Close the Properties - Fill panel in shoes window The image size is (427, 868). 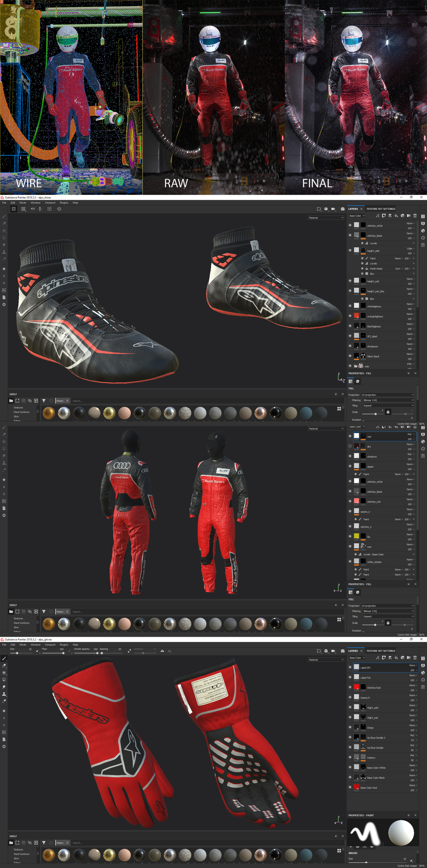415,373
